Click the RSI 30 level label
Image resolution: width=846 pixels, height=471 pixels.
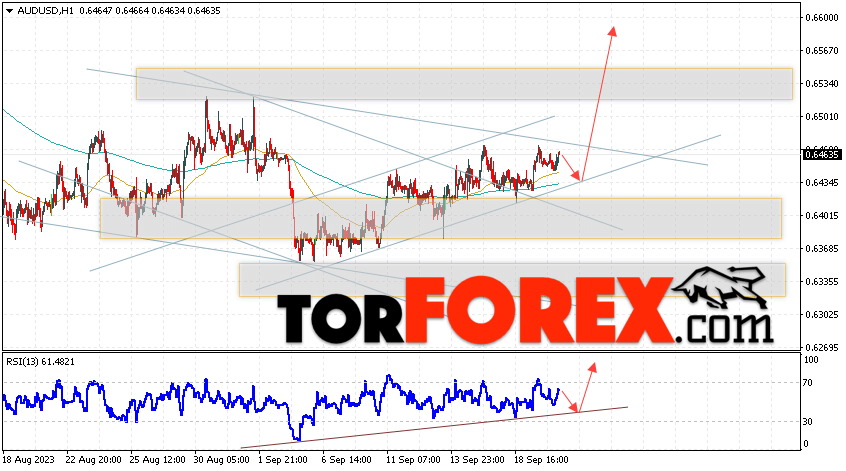tap(808, 422)
